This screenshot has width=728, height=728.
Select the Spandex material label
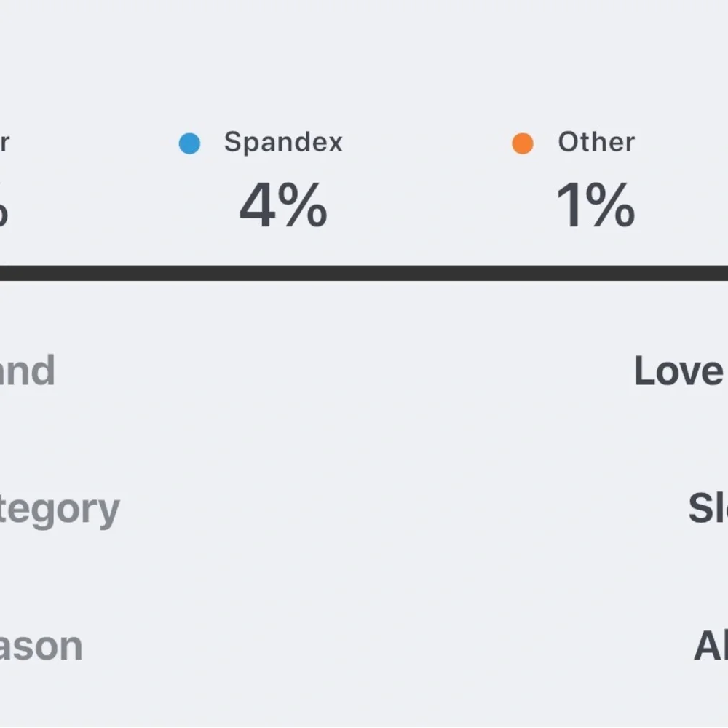283,142
